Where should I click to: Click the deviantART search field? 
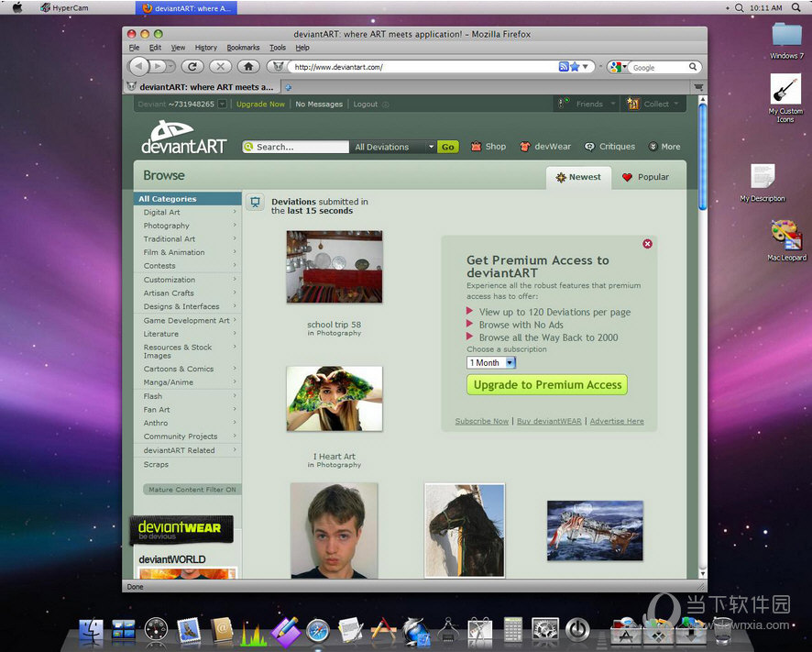click(298, 147)
